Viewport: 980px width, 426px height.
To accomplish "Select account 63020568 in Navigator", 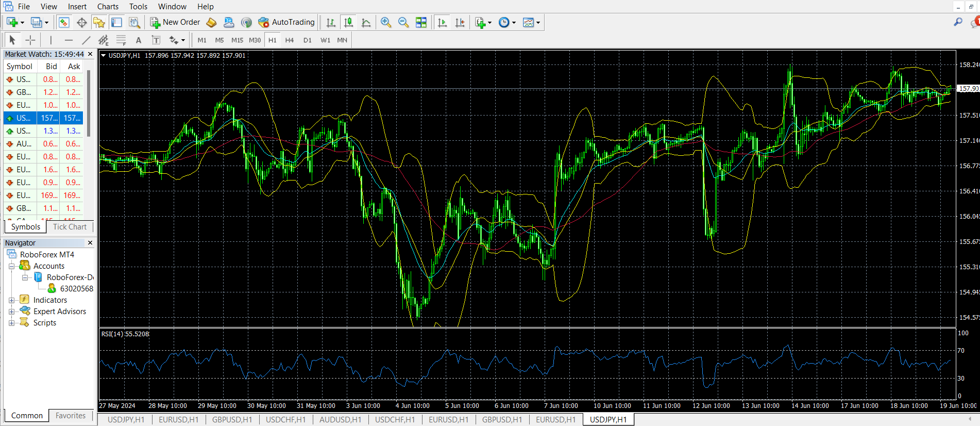I will [x=76, y=289].
